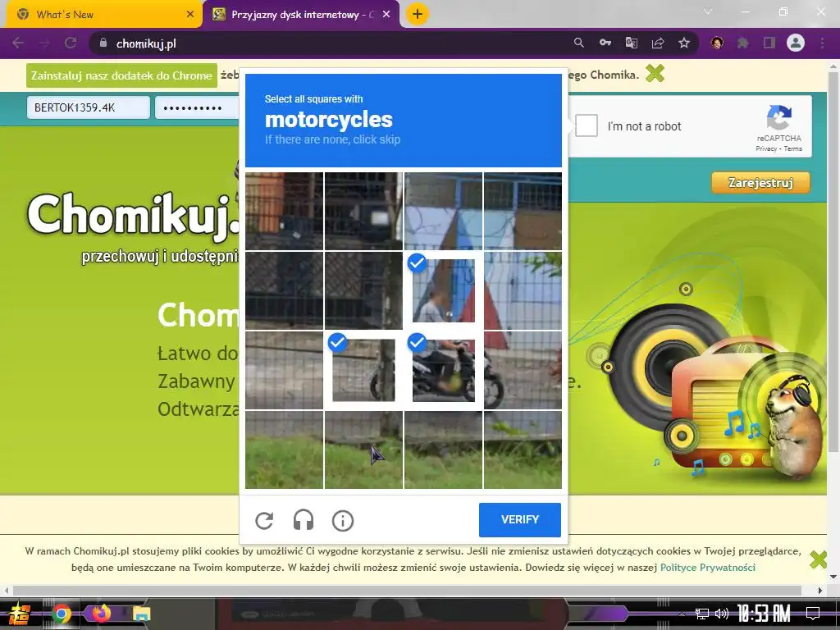Screen dimensions: 840x630
Task: Focus the username field showing BERTOK1359.4K
Action: tap(89, 107)
